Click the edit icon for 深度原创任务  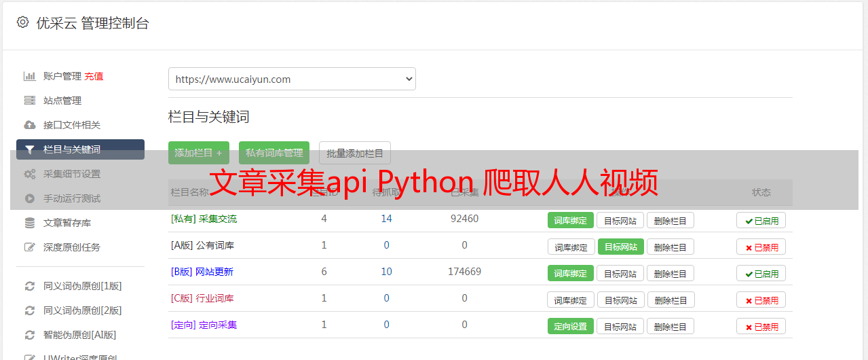[29, 247]
